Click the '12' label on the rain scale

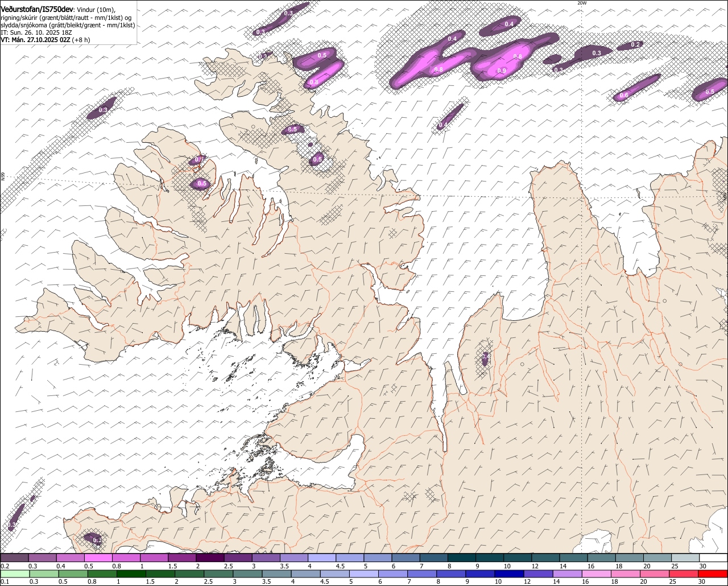click(527, 581)
